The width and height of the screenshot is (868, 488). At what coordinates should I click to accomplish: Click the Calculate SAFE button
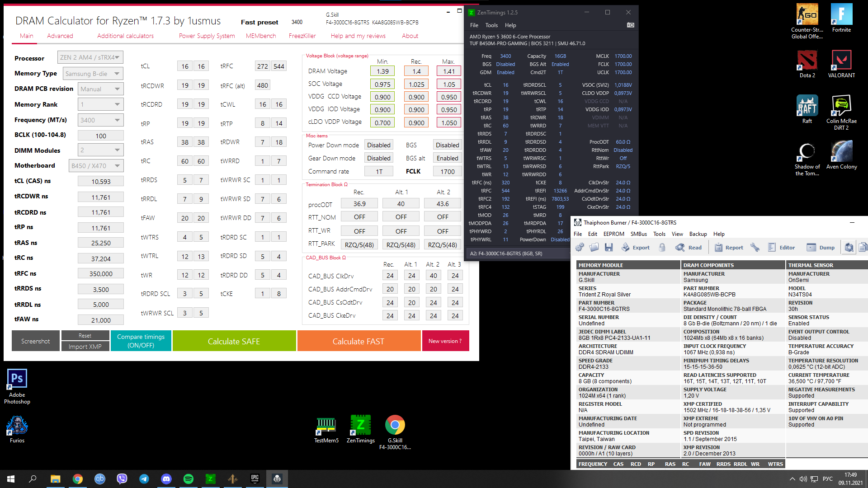pos(234,341)
